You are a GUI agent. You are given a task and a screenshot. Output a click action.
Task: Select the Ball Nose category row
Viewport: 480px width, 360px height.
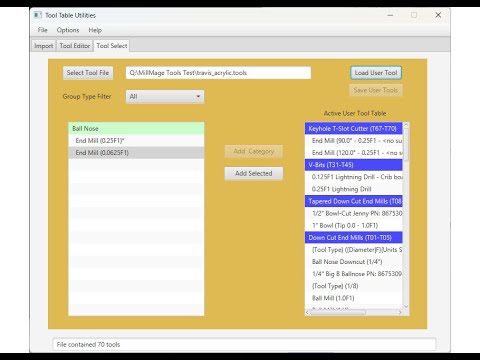tap(136, 128)
